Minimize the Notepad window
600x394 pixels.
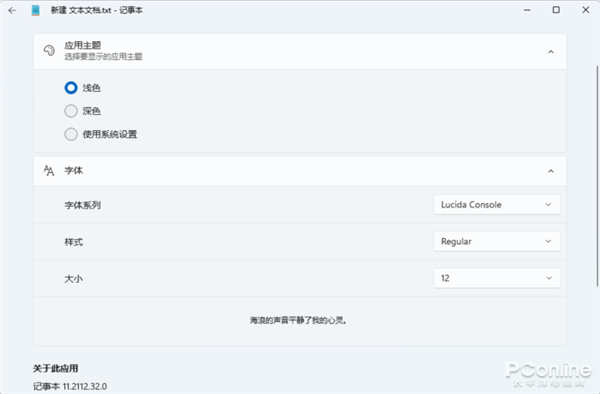pyautogui.click(x=527, y=10)
